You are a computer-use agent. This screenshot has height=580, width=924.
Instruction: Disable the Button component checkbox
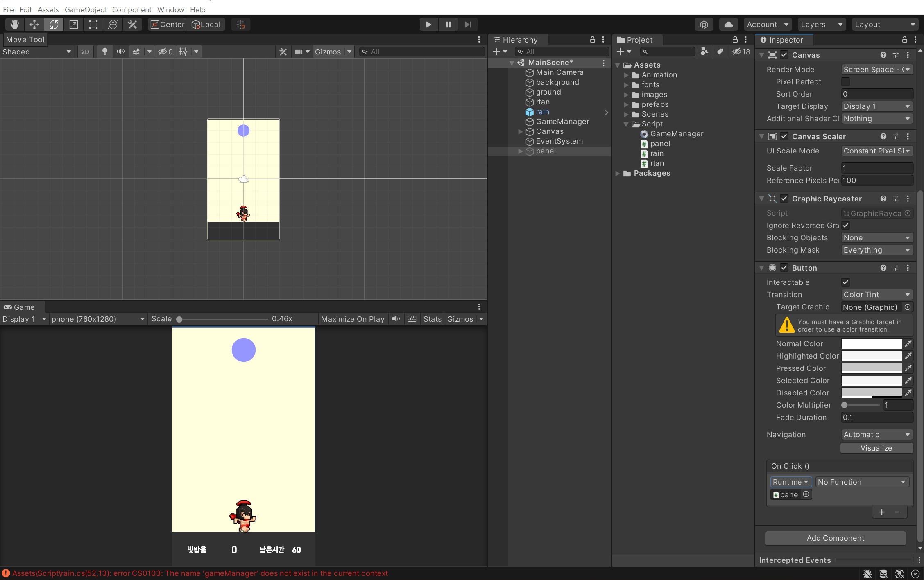click(x=784, y=268)
